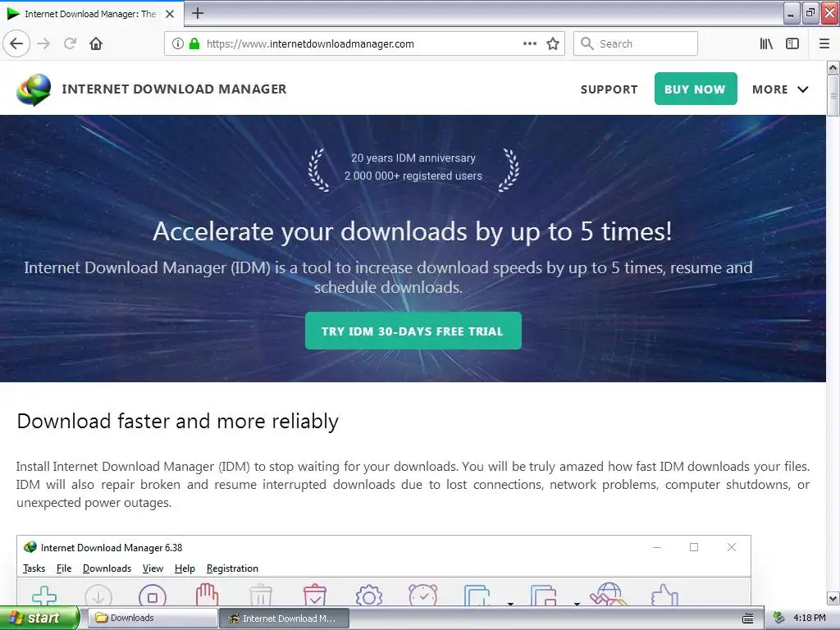
Task: Click the red delete-completed bin icon in IDM screenshot
Action: [315, 595]
